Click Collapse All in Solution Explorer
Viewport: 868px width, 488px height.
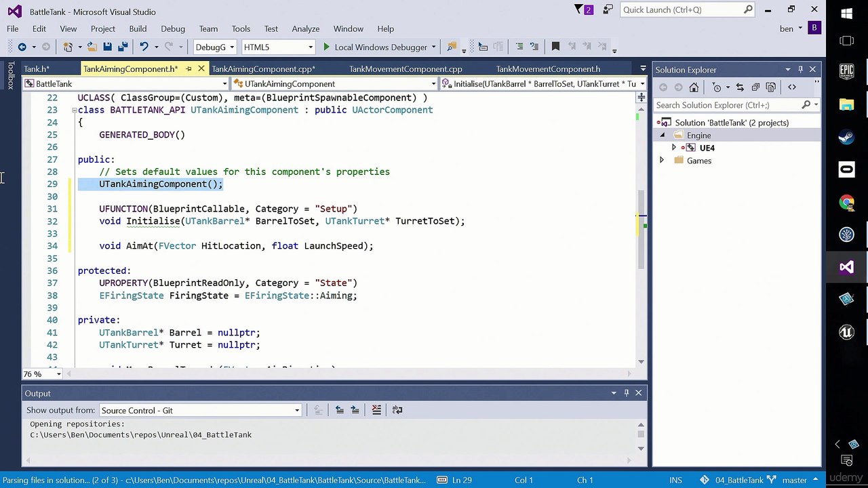pyautogui.click(x=755, y=87)
